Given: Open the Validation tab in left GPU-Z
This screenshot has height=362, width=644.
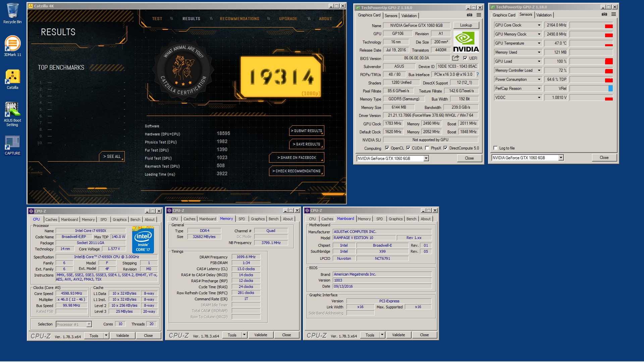Looking at the screenshot, I should tap(409, 16).
